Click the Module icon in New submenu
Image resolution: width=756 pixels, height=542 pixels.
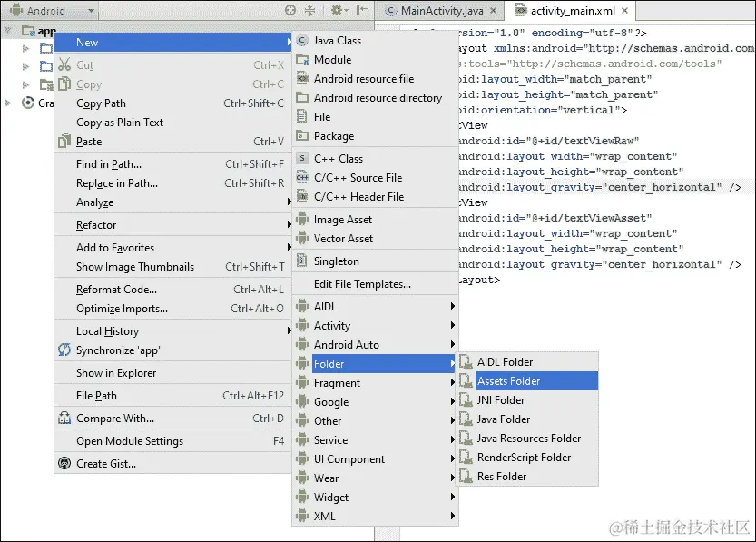[x=302, y=59]
